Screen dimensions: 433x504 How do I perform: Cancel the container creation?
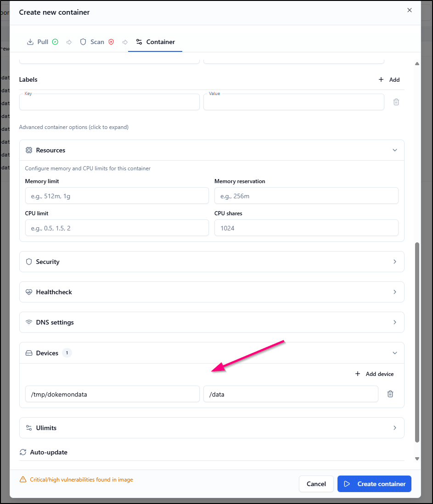tap(316, 484)
